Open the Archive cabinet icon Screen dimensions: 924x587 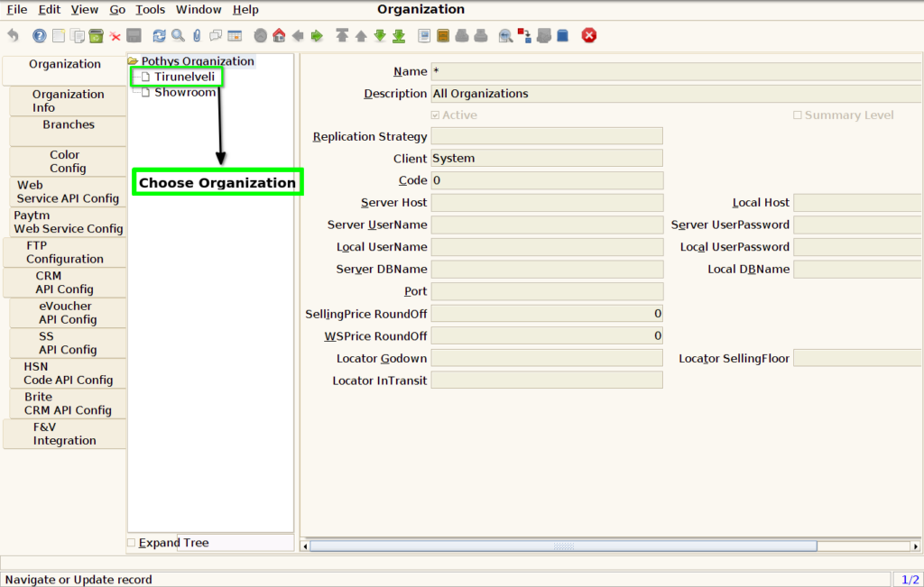443,36
